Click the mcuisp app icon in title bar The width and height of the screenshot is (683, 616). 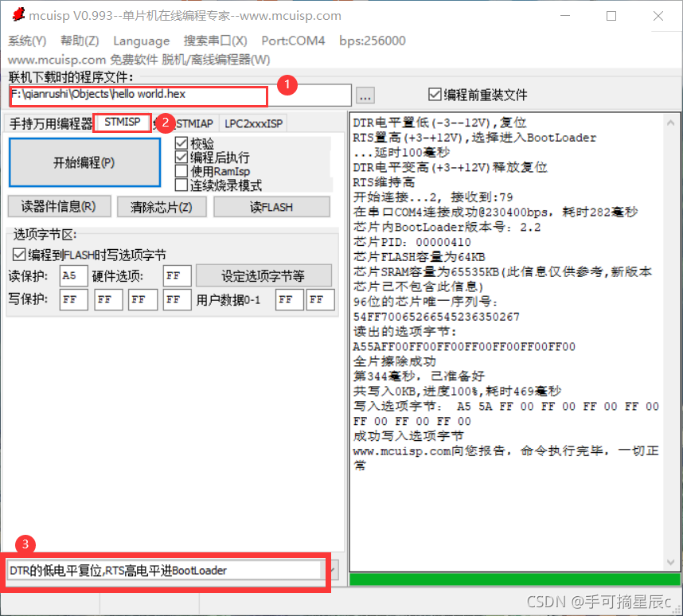(18, 15)
